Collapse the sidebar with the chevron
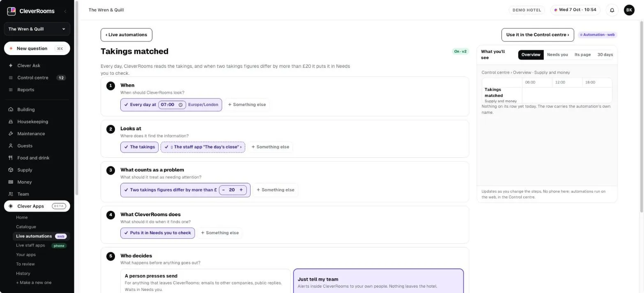Viewport: 644px width, 293px height. click(65, 12)
